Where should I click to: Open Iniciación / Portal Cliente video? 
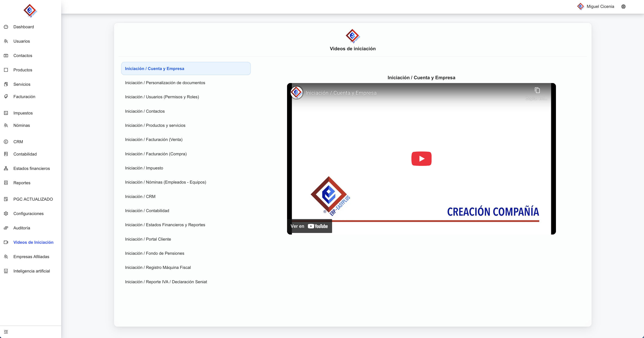pyautogui.click(x=148, y=239)
